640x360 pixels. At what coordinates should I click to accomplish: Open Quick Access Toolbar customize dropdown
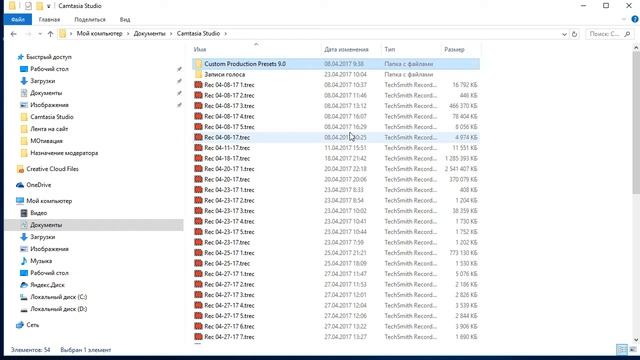(x=49, y=6)
